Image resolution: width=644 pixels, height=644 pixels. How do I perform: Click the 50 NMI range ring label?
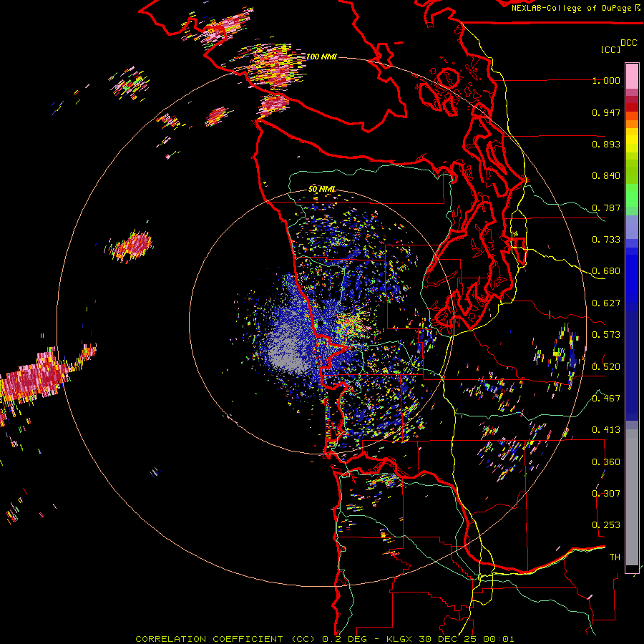(x=322, y=190)
